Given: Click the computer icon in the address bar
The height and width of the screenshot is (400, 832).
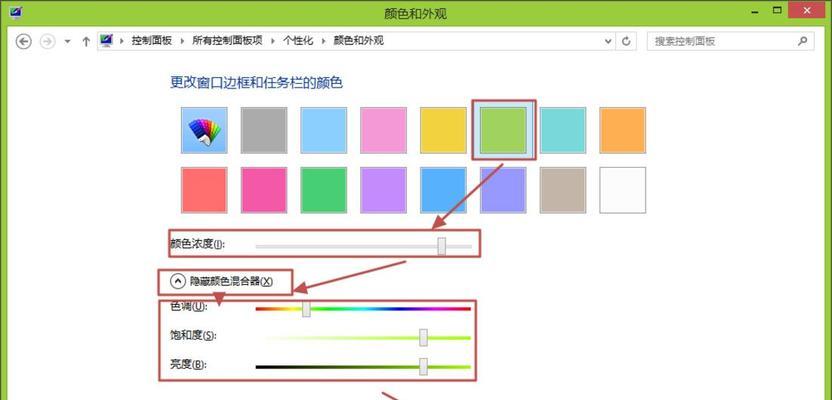Looking at the screenshot, I should click(108, 41).
